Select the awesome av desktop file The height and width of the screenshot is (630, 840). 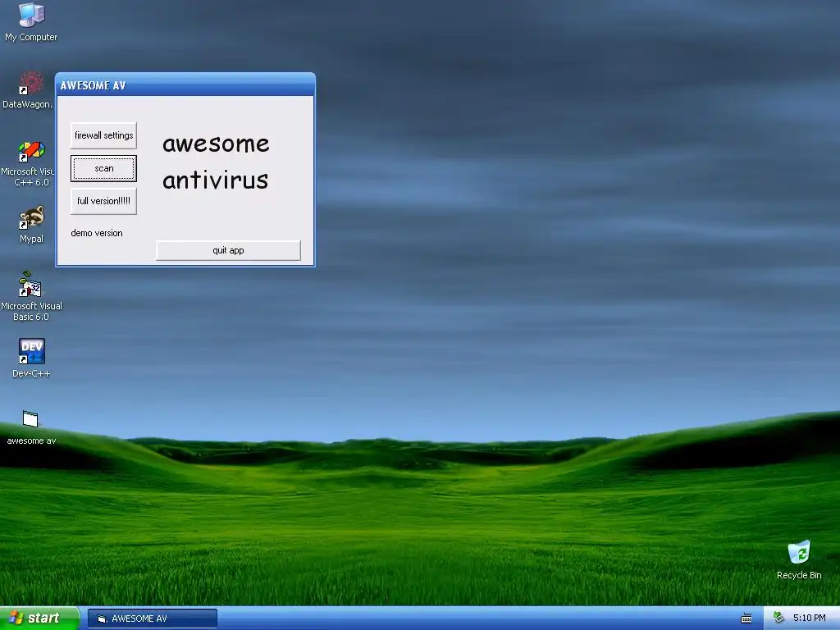tap(31, 427)
